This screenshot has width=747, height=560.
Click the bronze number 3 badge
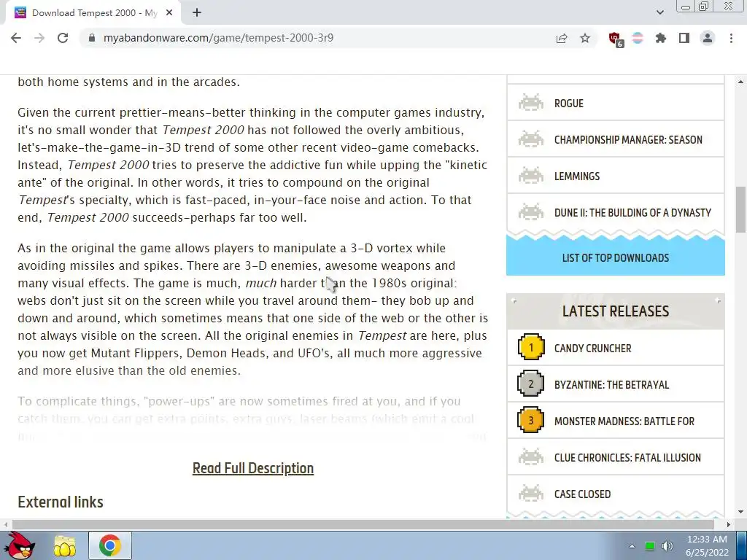tap(531, 420)
